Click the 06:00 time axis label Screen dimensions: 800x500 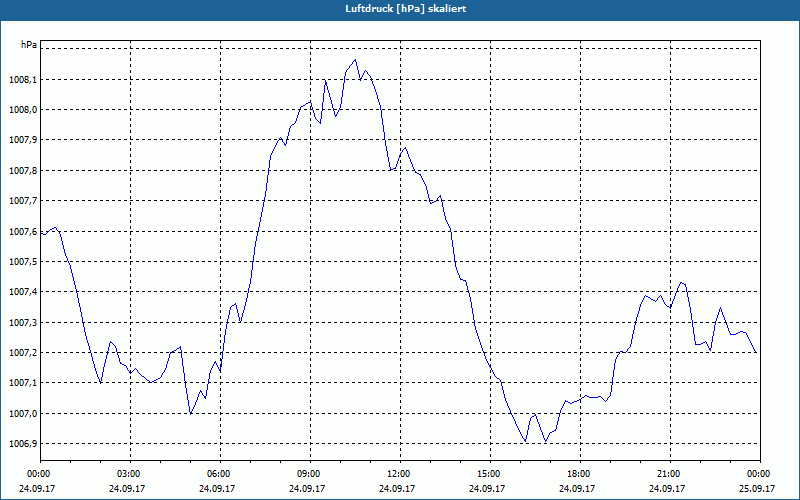220,474
